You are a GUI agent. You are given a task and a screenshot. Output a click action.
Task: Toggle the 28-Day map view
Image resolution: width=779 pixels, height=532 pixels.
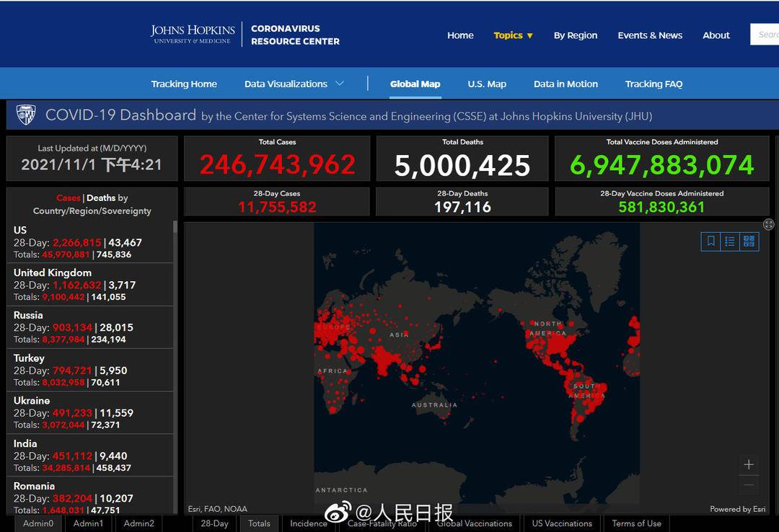214,523
